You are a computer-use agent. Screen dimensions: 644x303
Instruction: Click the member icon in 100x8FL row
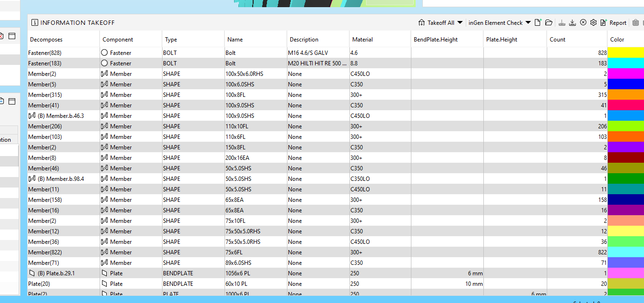104,94
